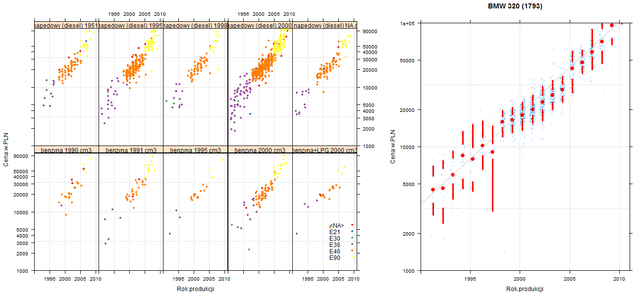This screenshot has height=297, width=644.
Task: Click the red <NA> legend dot
Action: [x=352, y=225]
